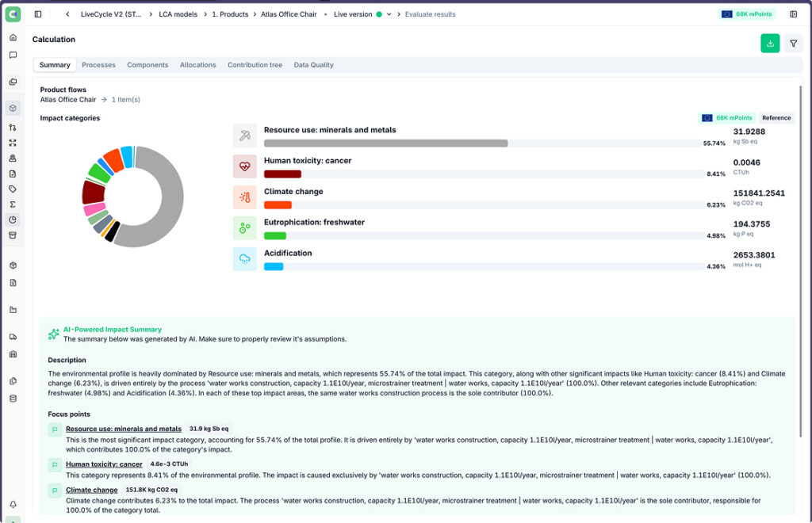Click the gray Resource use progress bar

[386, 143]
